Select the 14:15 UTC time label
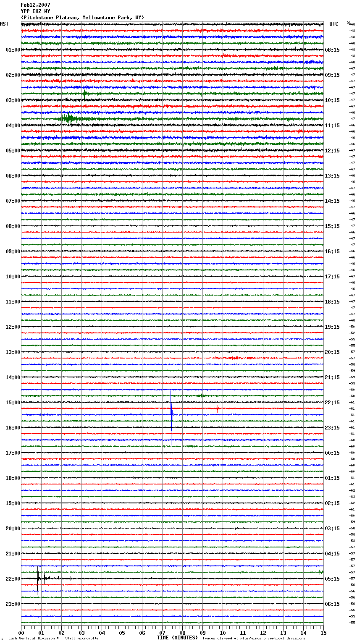 [x=332, y=201]
